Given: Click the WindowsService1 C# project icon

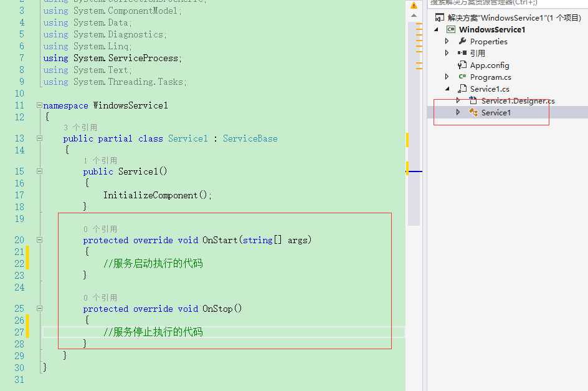Looking at the screenshot, I should 451,29.
